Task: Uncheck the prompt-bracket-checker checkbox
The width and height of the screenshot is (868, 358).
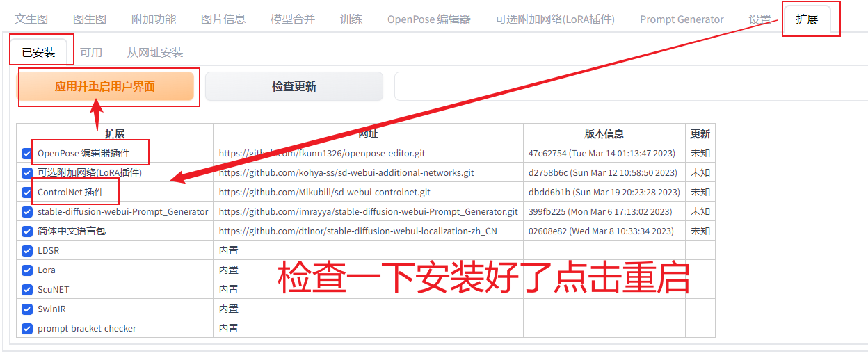Action: pos(27,328)
